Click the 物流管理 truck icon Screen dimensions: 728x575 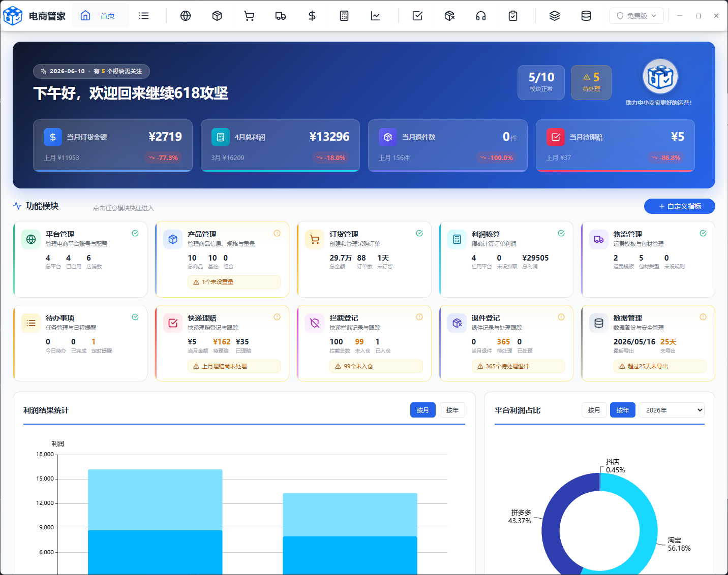pyautogui.click(x=599, y=239)
